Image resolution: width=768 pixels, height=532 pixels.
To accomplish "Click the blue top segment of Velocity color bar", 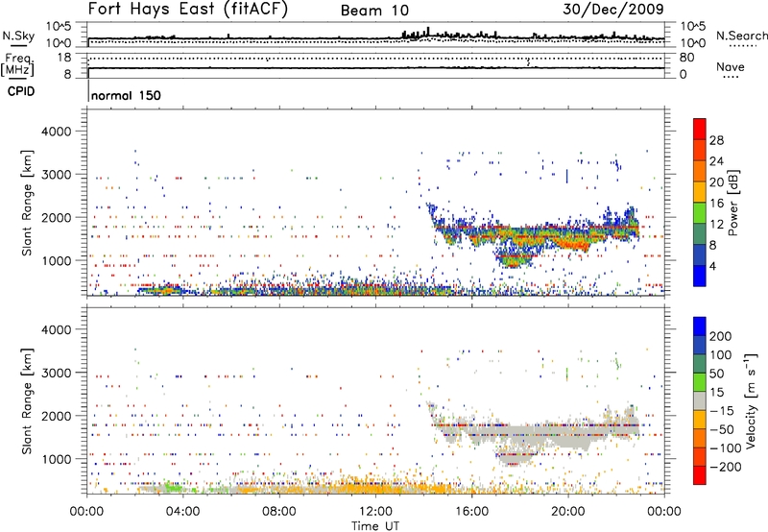I will 700,326.
